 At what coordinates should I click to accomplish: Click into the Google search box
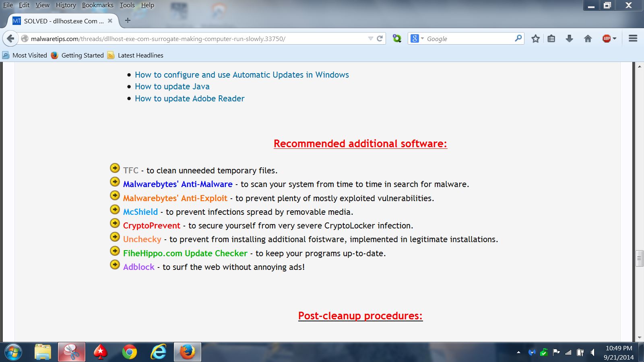click(469, 39)
